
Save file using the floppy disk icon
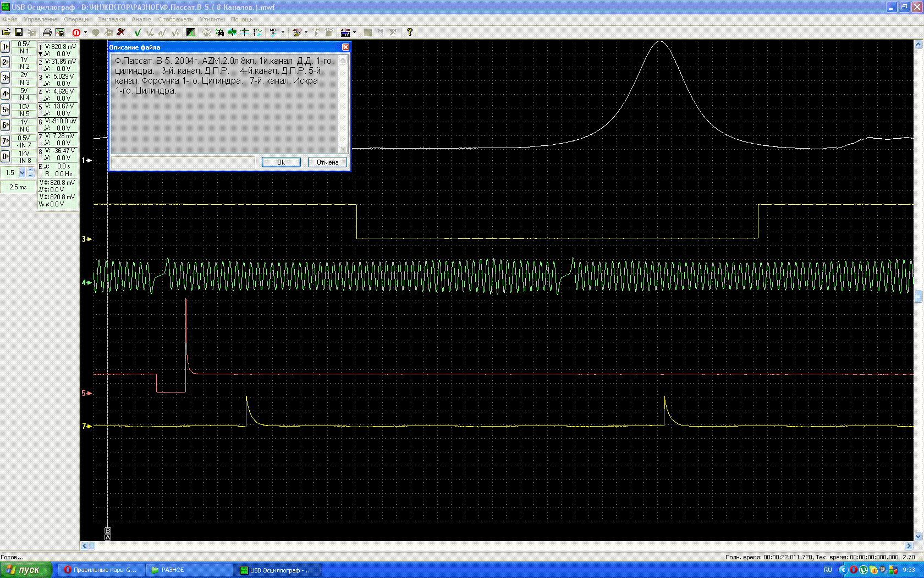[x=19, y=32]
